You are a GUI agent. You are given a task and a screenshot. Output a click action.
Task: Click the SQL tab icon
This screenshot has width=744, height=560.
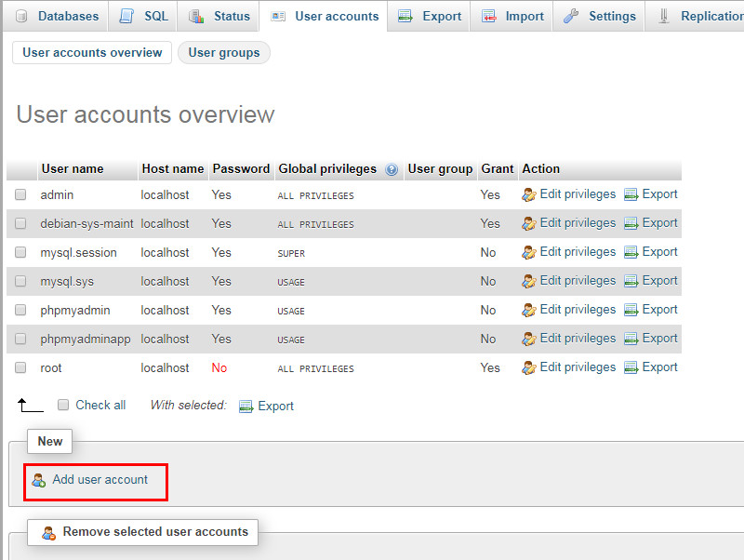(127, 16)
